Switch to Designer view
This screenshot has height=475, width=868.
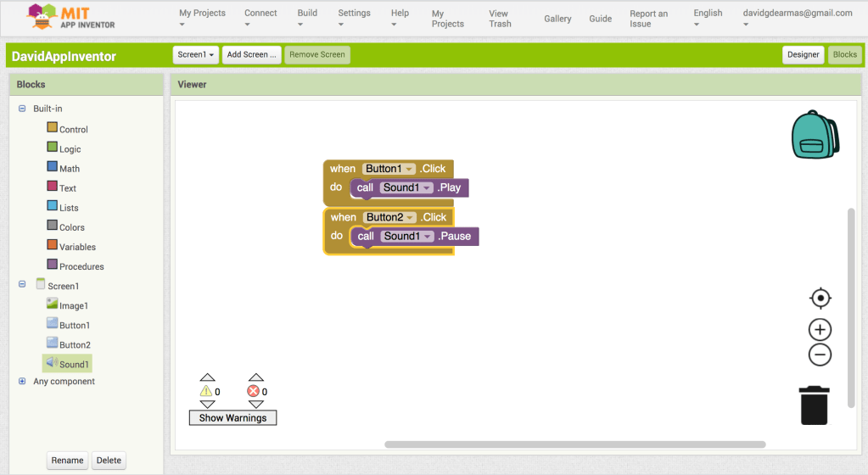pyautogui.click(x=803, y=55)
